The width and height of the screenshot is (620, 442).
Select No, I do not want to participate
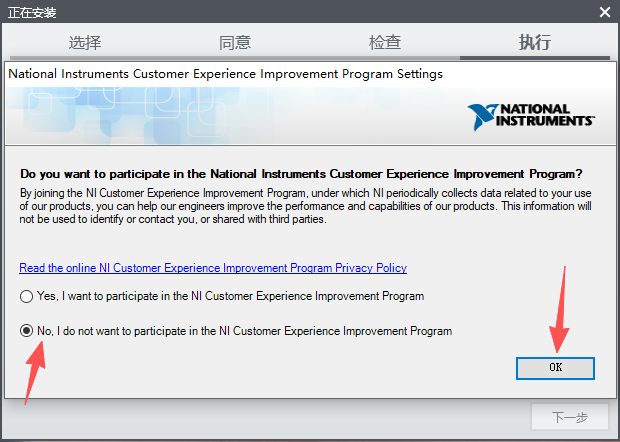26,331
